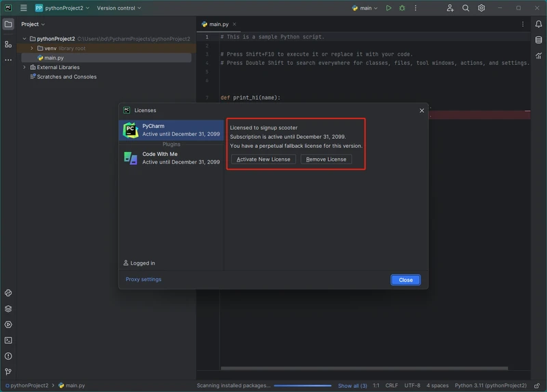This screenshot has height=392, width=547.
Task: Click the Remove License button
Action: [326, 159]
